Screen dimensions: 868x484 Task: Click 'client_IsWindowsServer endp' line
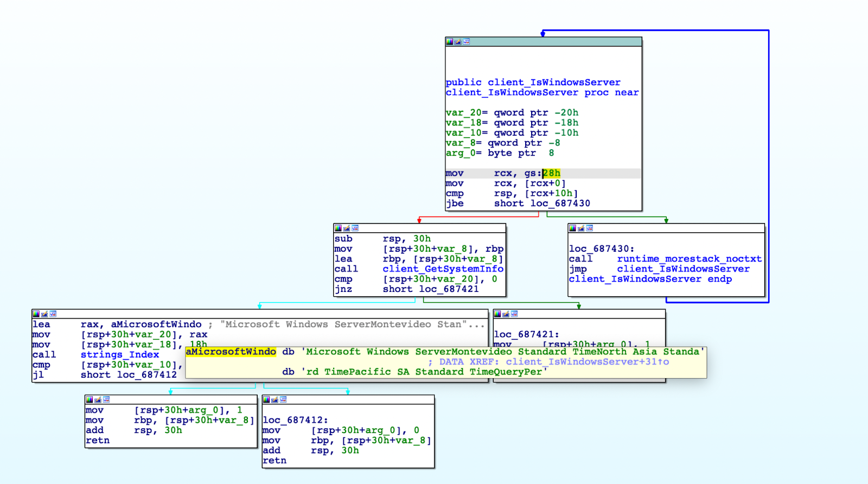click(x=650, y=279)
